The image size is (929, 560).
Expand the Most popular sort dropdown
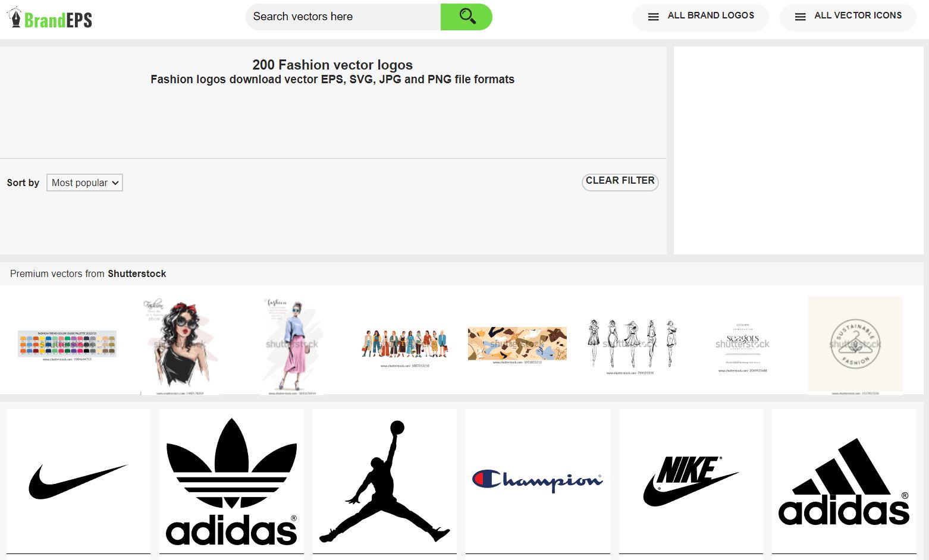(x=84, y=183)
